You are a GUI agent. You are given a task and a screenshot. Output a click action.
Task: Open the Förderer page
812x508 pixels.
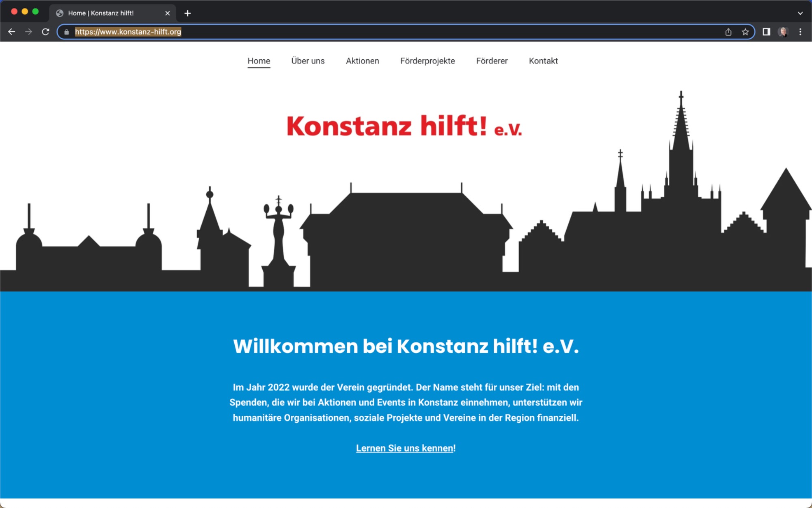pos(492,61)
